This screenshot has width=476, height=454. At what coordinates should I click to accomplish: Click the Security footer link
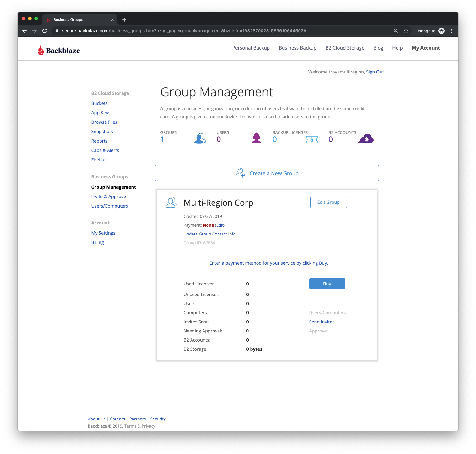158,419
